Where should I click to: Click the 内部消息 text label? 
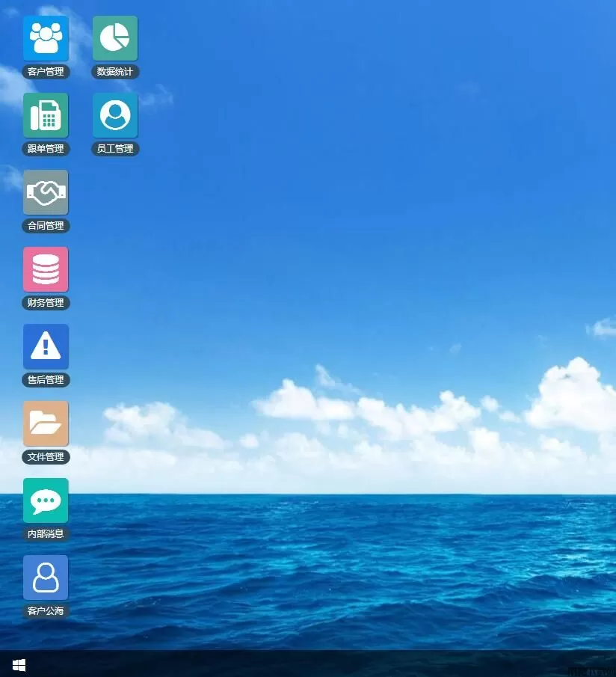coord(46,534)
